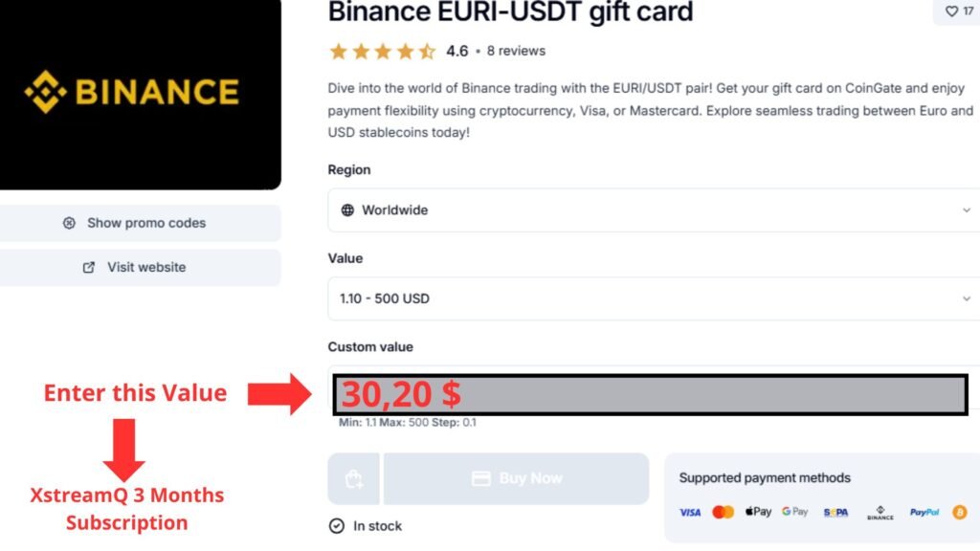Click the PayPal payment logo
The width and height of the screenshot is (980, 551).
[924, 513]
